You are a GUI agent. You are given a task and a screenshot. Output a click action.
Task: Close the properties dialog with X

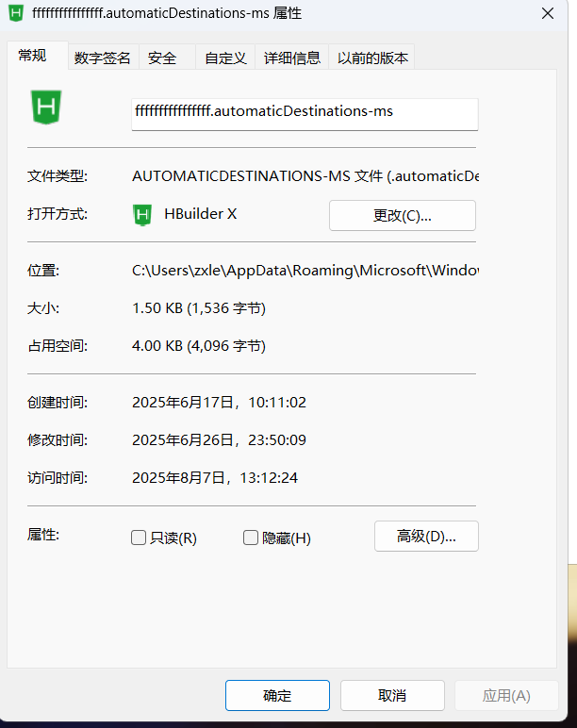click(548, 14)
